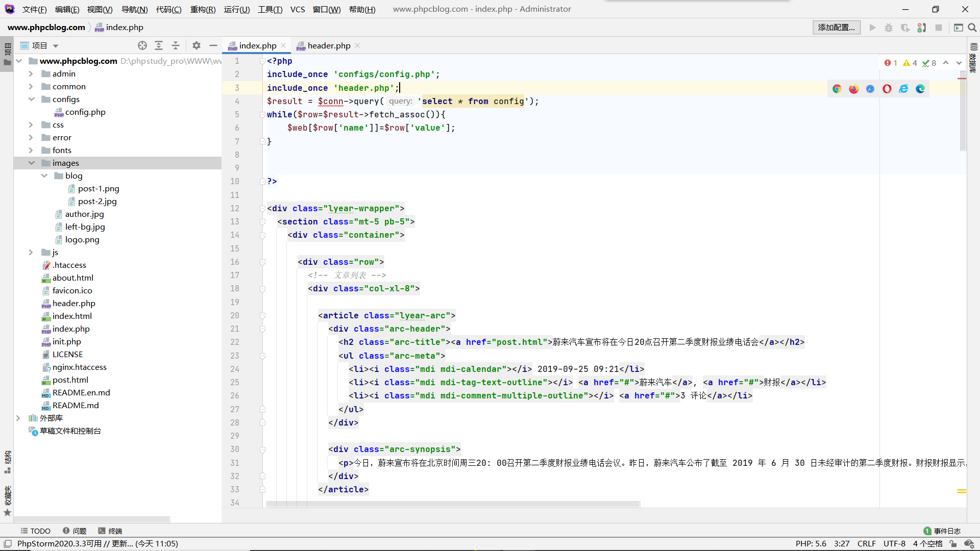Click the coverage run icon

(x=905, y=28)
